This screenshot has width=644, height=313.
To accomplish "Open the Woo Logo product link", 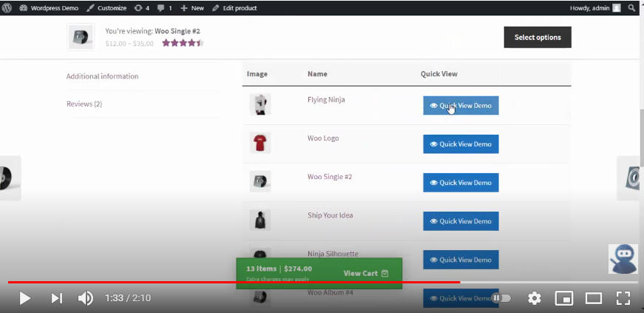I will [x=323, y=138].
